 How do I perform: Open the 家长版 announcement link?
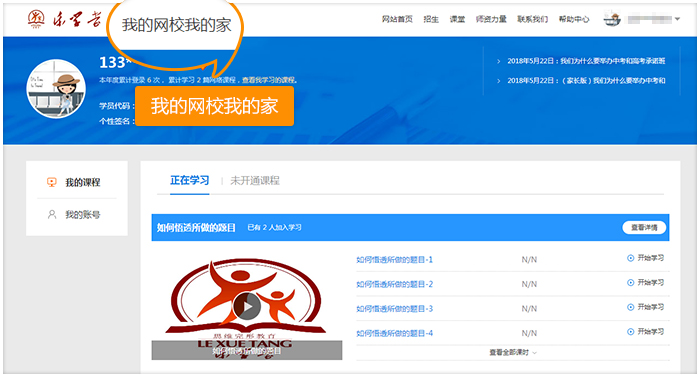pyautogui.click(x=586, y=80)
